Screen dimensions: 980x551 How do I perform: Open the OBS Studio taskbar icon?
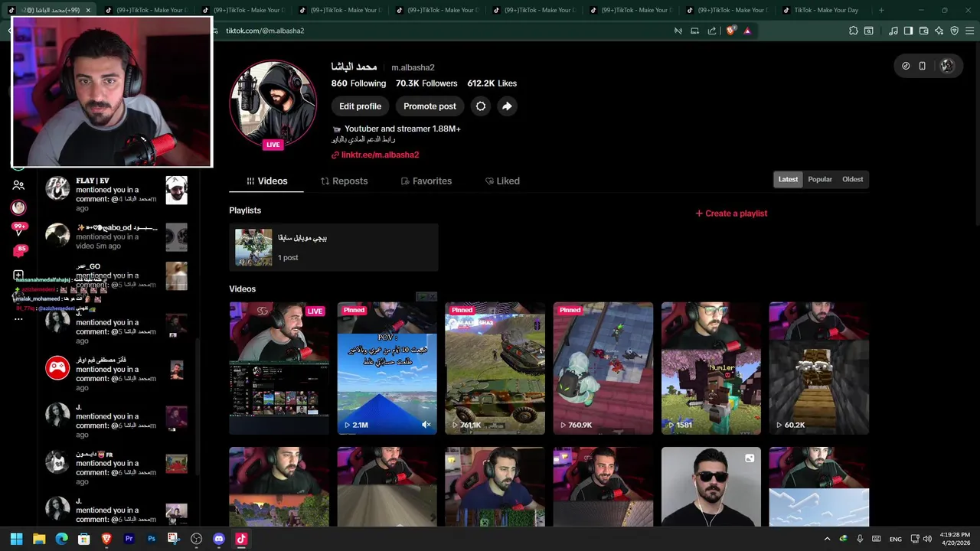196,539
